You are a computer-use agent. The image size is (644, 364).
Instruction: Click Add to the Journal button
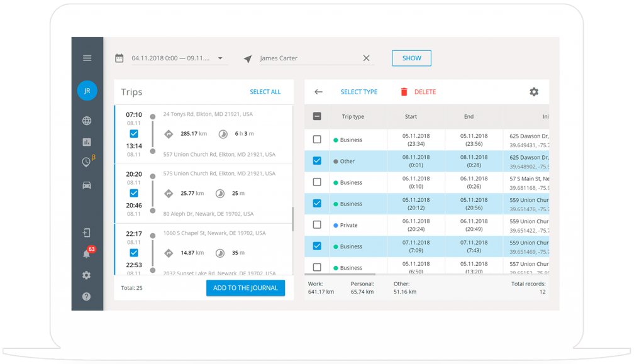point(245,288)
